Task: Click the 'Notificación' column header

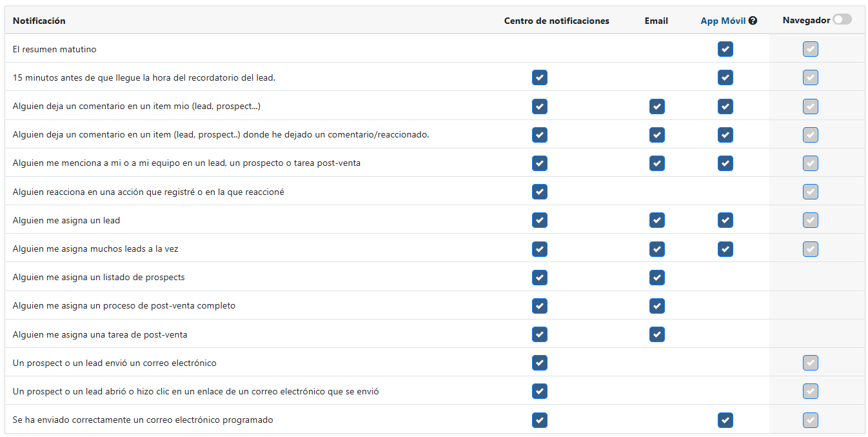Action: tap(39, 20)
